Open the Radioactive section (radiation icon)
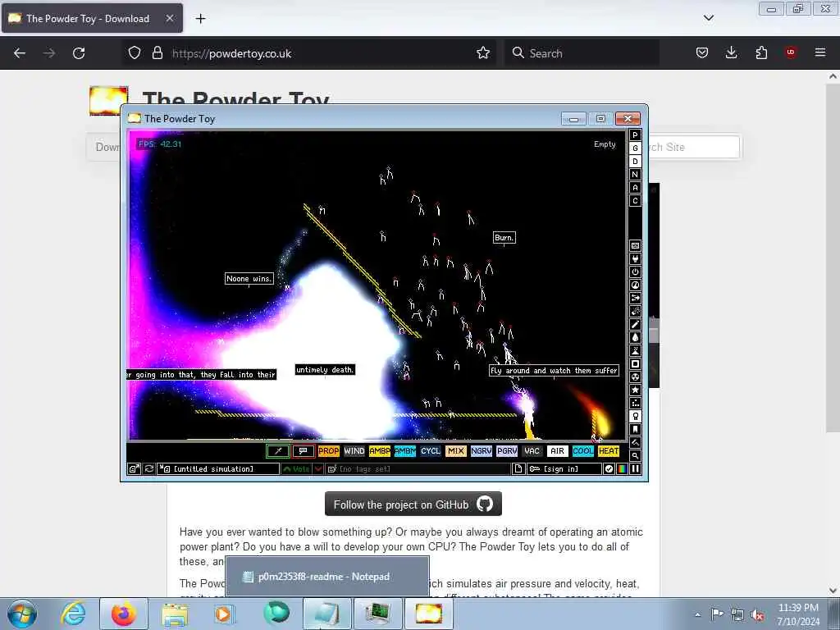This screenshot has height=630, width=840. pyautogui.click(x=635, y=377)
